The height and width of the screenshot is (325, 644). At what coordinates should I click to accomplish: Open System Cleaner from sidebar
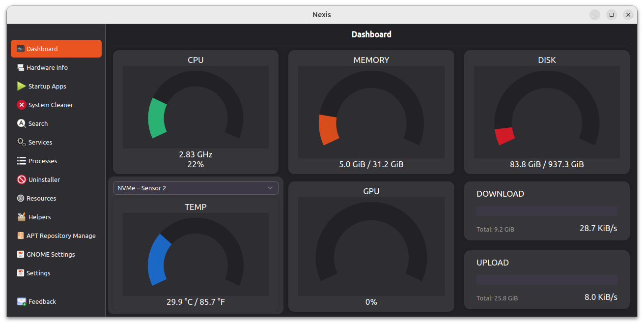56,105
